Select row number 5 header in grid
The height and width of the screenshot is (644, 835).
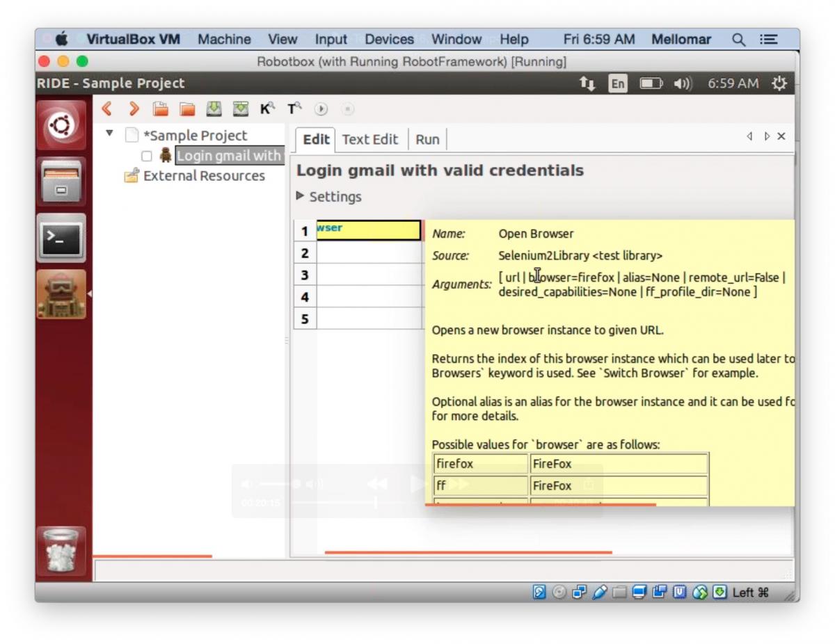pos(304,319)
